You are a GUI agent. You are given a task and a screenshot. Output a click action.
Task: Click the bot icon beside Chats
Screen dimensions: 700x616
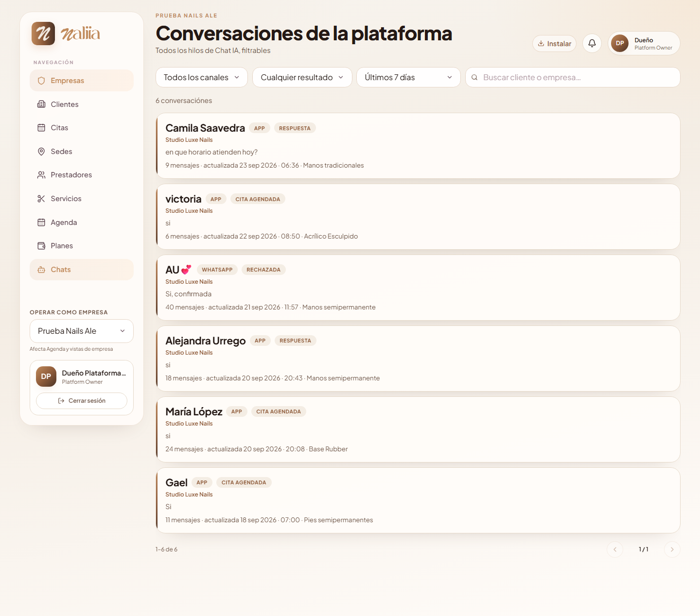click(x=41, y=270)
